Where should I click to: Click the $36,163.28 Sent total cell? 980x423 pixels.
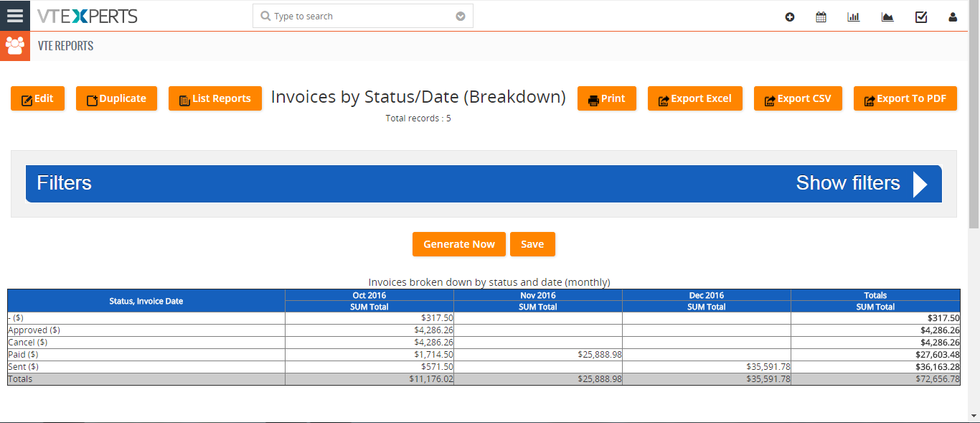pos(875,367)
